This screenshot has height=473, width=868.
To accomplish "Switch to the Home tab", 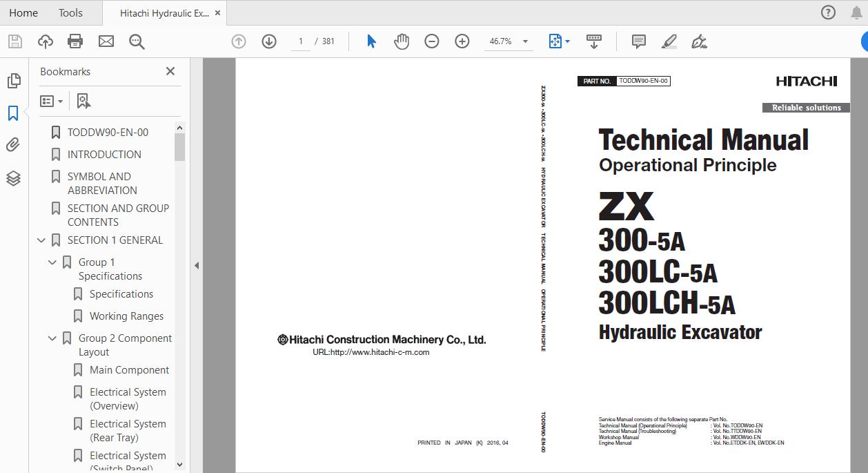I will pos(23,12).
